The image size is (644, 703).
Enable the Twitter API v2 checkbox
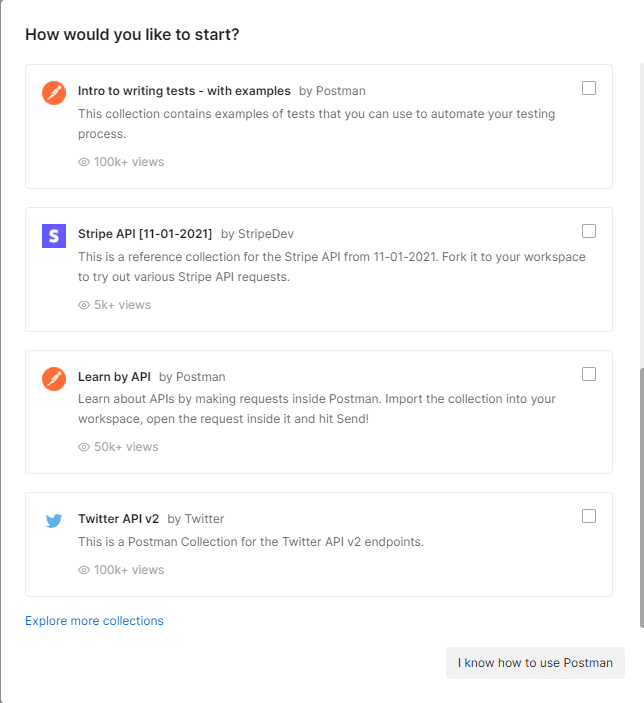[x=589, y=516]
